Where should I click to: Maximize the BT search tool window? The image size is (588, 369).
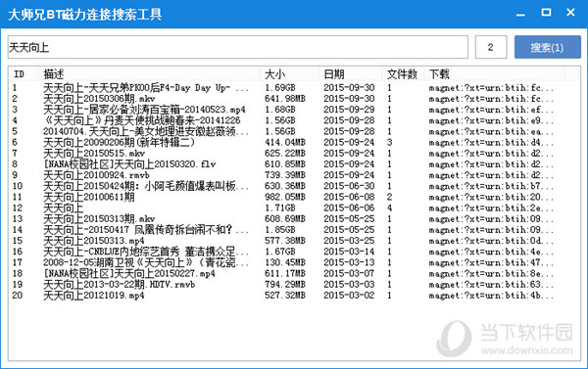coord(546,13)
